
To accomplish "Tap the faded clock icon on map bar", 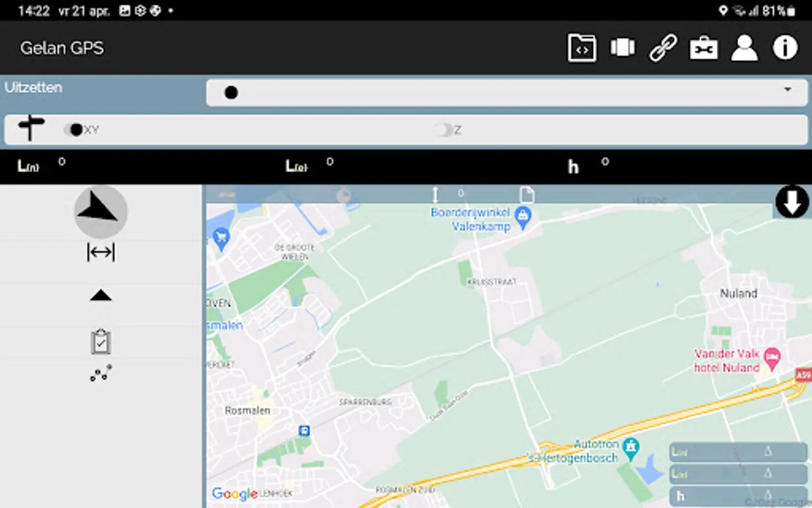I will [343, 195].
